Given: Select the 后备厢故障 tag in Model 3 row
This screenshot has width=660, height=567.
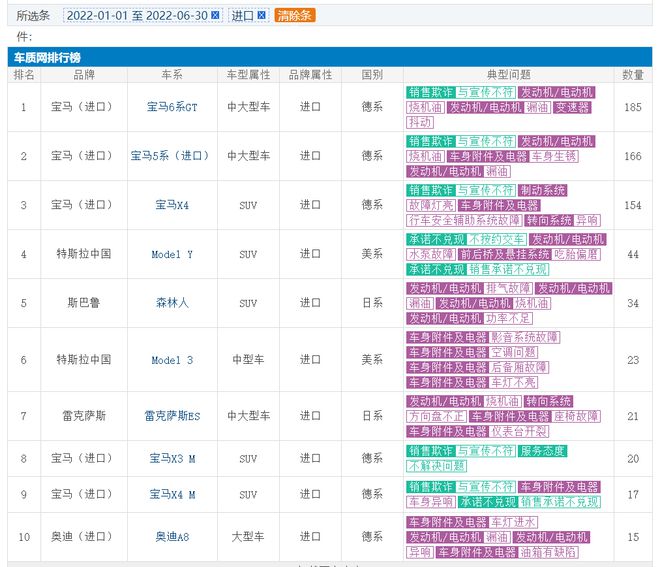Looking at the screenshot, I should pos(519,367).
